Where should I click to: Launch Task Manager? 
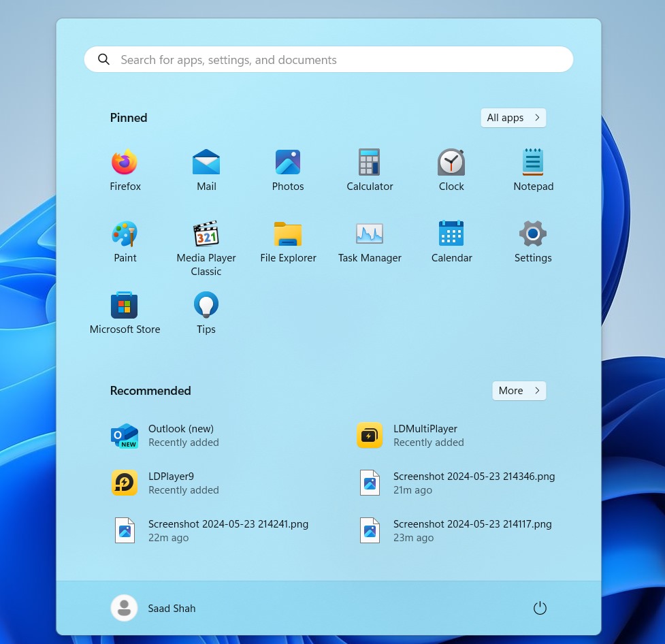point(370,242)
